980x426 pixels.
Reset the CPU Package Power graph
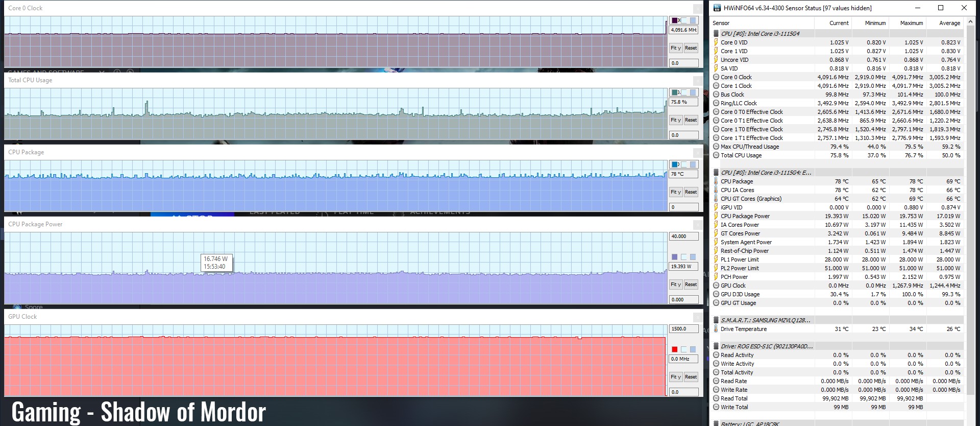click(x=691, y=285)
